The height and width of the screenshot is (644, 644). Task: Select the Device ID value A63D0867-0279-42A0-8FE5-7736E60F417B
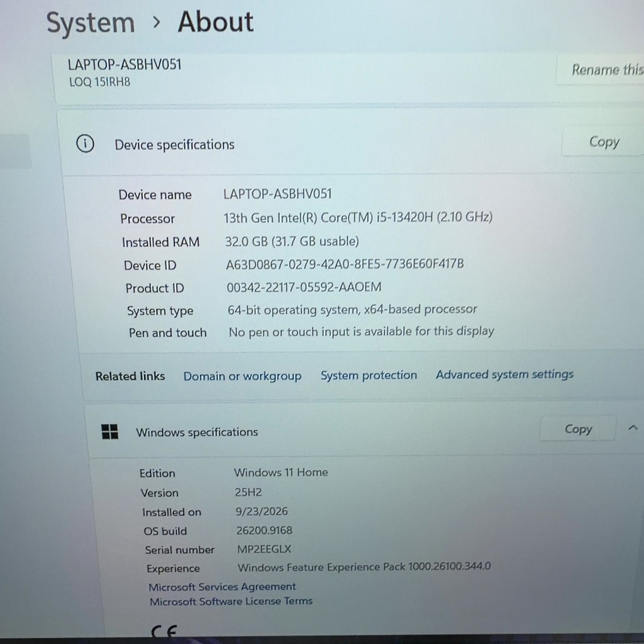pos(345,264)
